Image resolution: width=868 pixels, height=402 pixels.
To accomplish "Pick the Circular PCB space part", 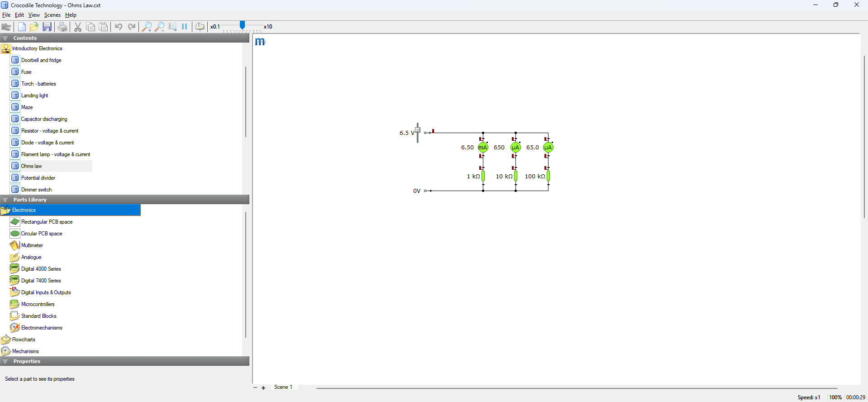I will click(36, 234).
